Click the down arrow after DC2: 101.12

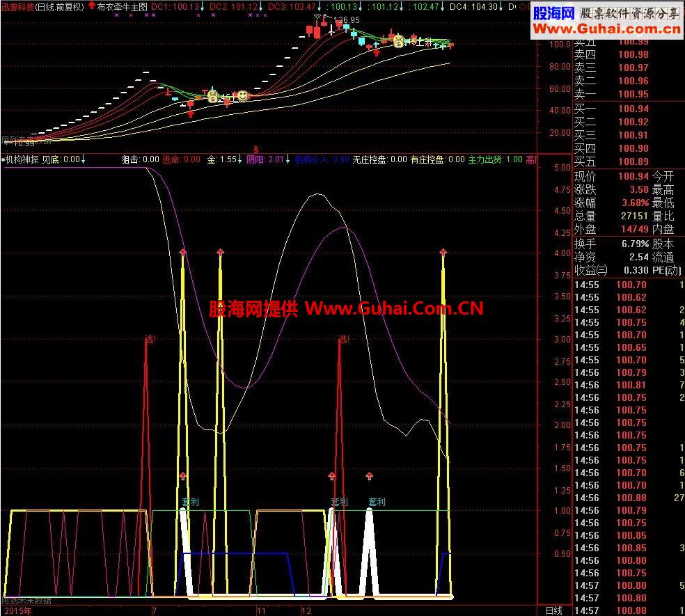[261, 7]
